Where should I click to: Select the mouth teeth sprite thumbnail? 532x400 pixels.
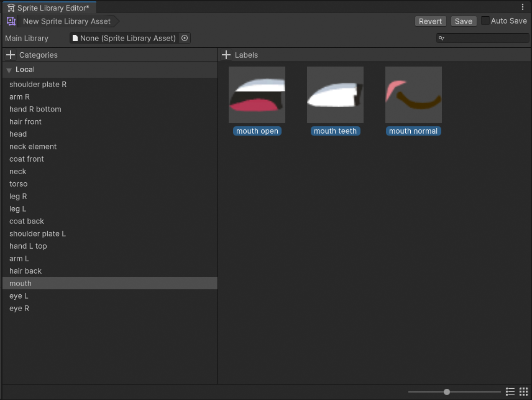click(335, 95)
